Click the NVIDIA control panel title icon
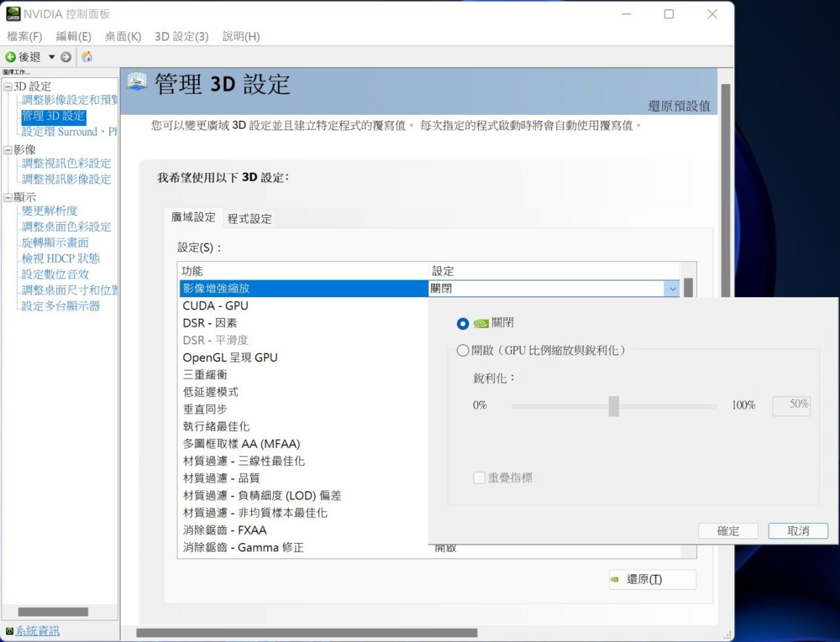 point(12,14)
